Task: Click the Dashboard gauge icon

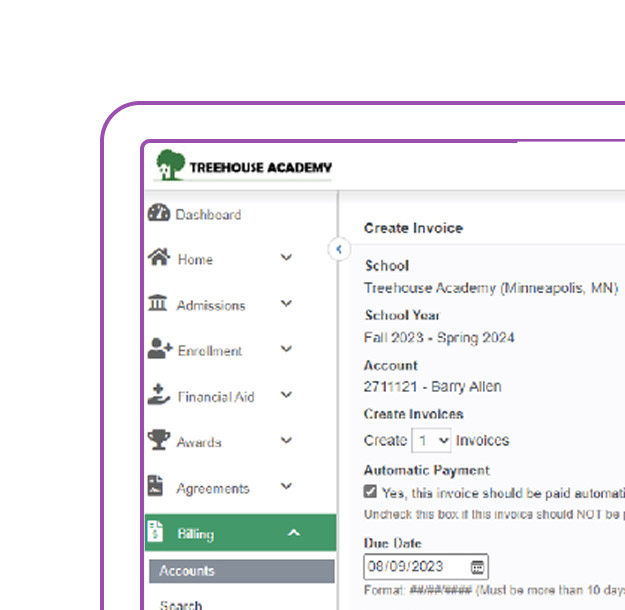Action: point(159,213)
